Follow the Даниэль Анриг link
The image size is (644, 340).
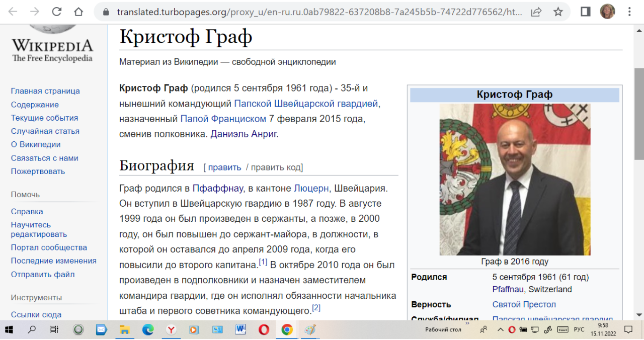244,134
